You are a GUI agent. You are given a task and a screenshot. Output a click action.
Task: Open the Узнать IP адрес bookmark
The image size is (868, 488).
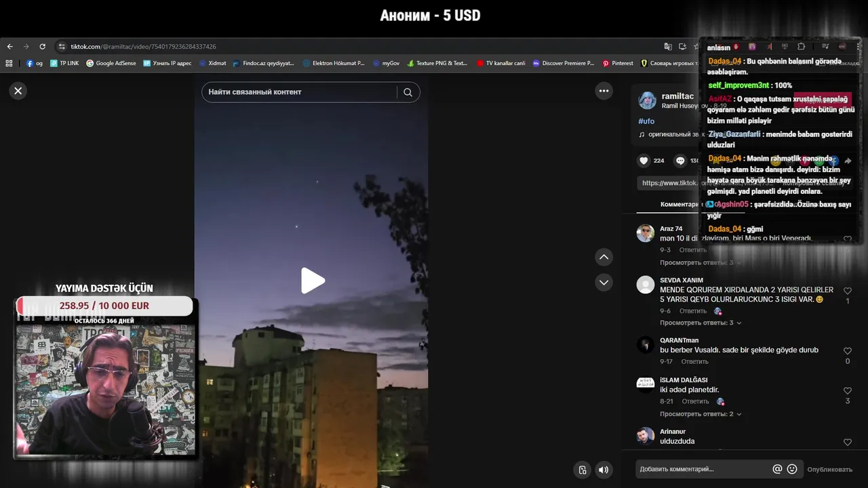tap(167, 63)
